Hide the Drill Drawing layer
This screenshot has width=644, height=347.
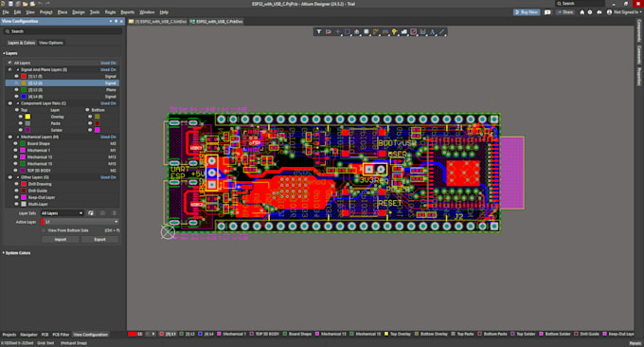(x=16, y=184)
